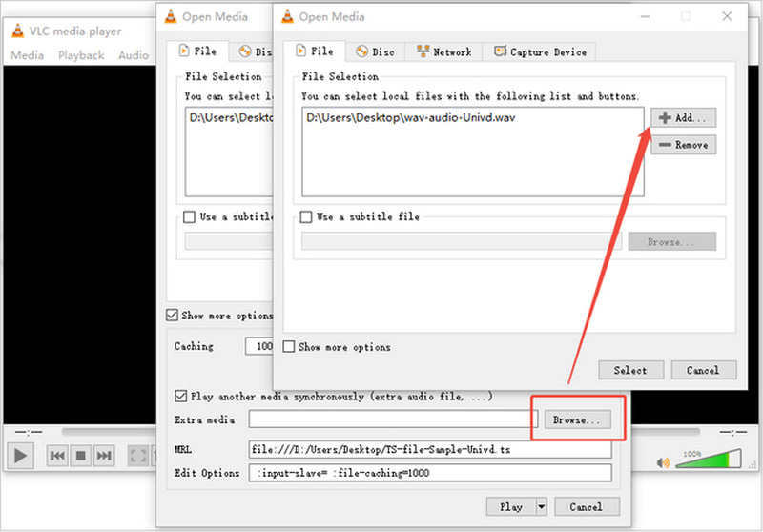Toggle Use a subtitle checkbox in back dialog

pyautogui.click(x=189, y=216)
